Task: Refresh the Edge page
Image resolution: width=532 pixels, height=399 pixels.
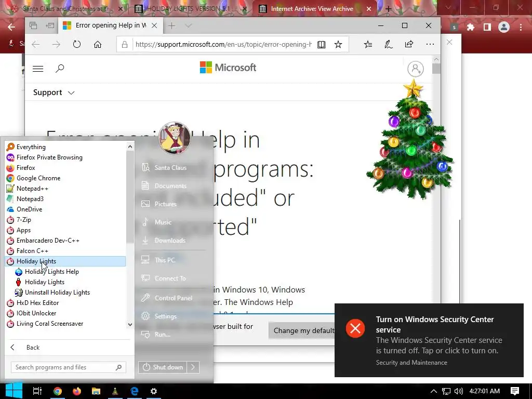Action: click(77, 45)
